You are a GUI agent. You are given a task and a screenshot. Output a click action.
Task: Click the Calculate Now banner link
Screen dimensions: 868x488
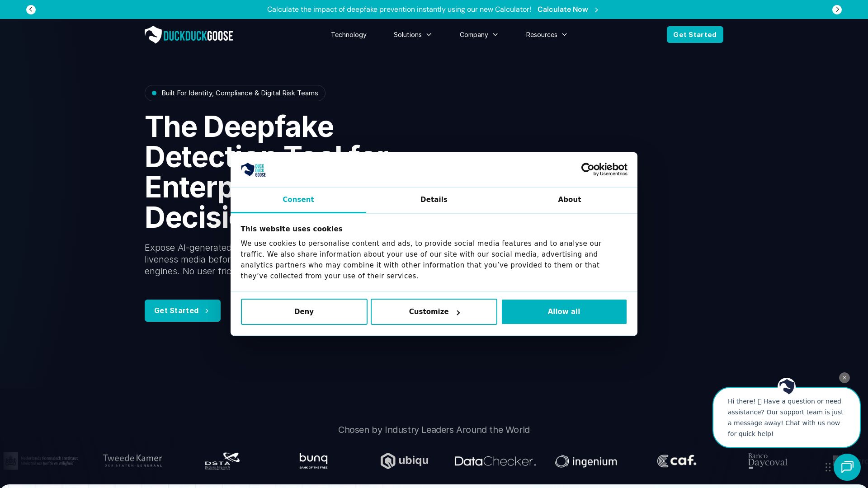pyautogui.click(x=562, y=9)
